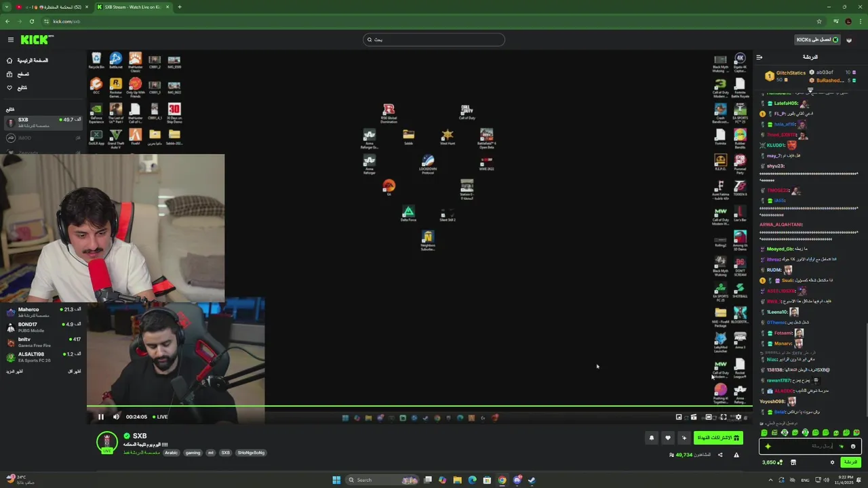This screenshot has width=868, height=488.
Task: Go to Home in sidebar
Action: click(28, 60)
